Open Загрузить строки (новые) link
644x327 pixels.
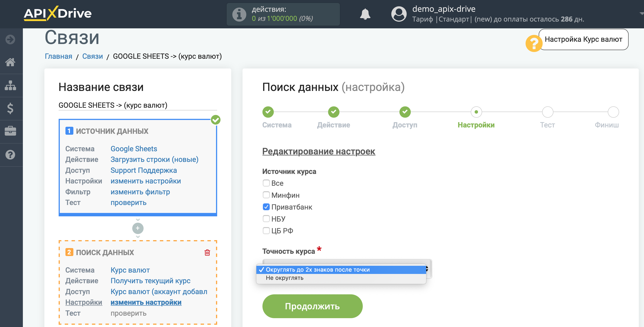(154, 159)
